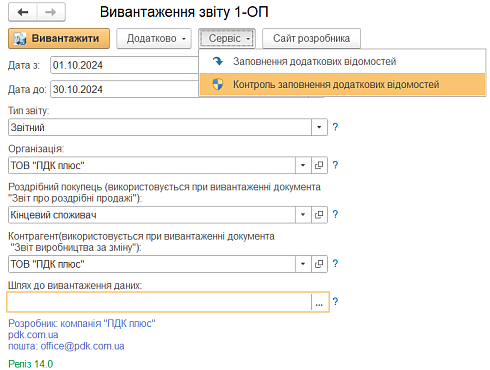
Task: Show help for Шлях до вивантаження даних
Action: pos(335,301)
